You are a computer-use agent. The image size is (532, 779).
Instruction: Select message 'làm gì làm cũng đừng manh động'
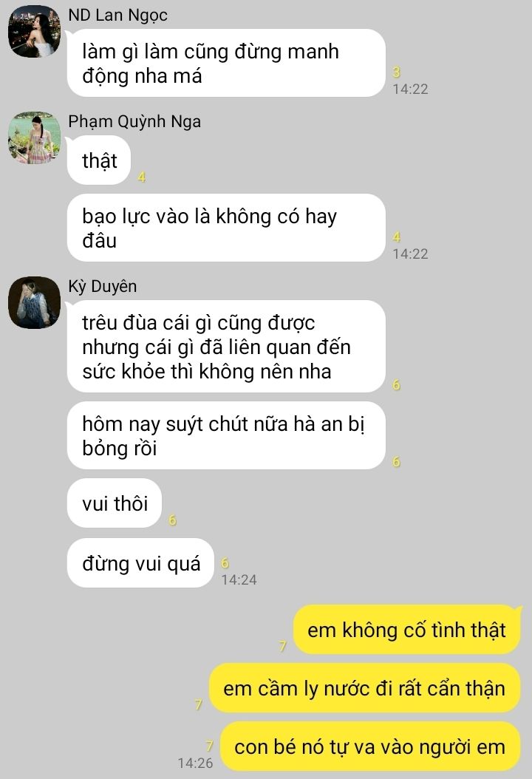coord(227,63)
